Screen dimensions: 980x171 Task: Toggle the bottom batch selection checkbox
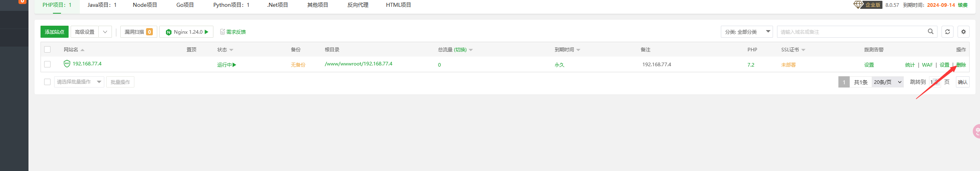[47, 82]
